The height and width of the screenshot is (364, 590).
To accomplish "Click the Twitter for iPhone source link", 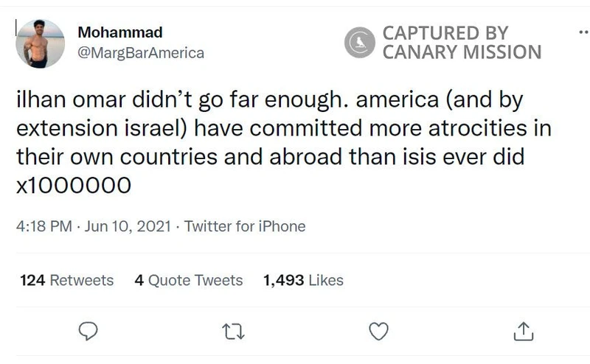I will [245, 226].
